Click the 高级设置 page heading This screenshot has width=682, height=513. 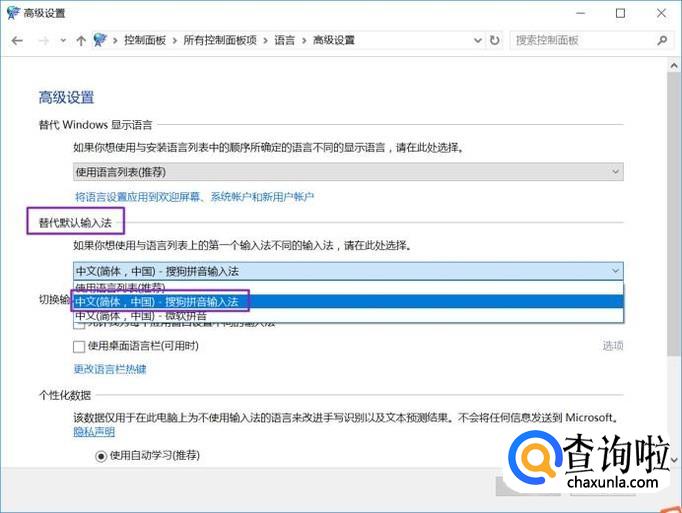66,97
